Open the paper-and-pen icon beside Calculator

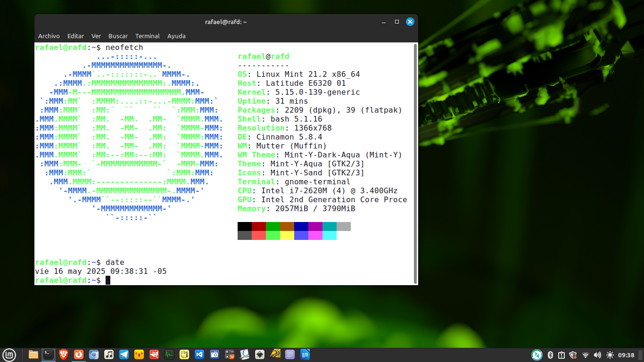point(245,354)
